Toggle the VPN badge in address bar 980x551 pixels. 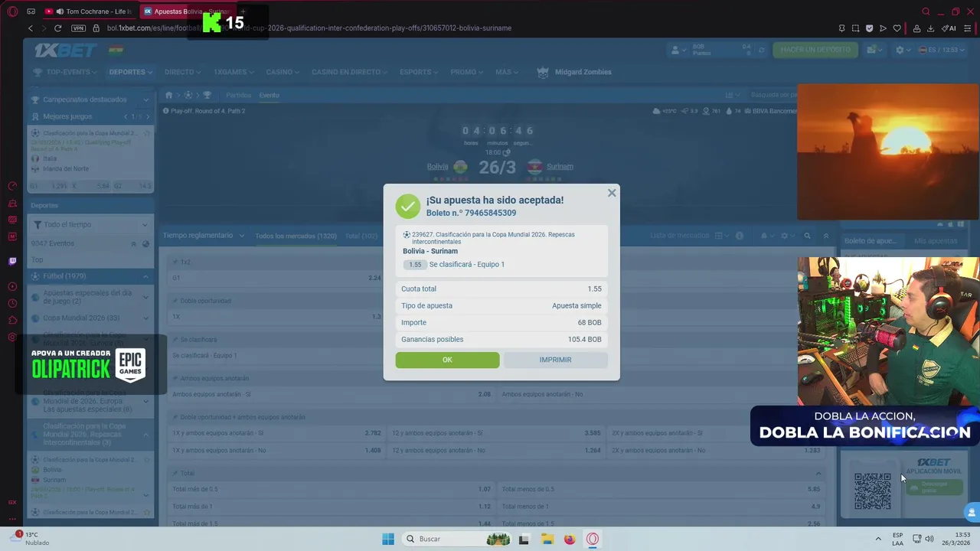point(78,28)
